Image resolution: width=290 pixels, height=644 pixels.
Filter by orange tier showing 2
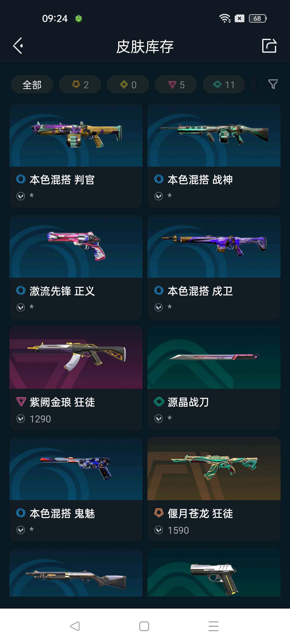80,85
